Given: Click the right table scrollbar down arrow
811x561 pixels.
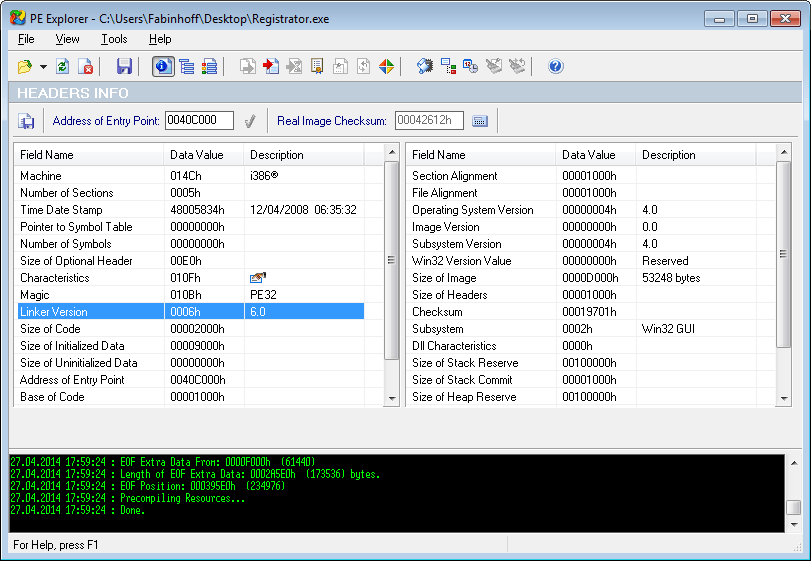Looking at the screenshot, I should coord(784,398).
